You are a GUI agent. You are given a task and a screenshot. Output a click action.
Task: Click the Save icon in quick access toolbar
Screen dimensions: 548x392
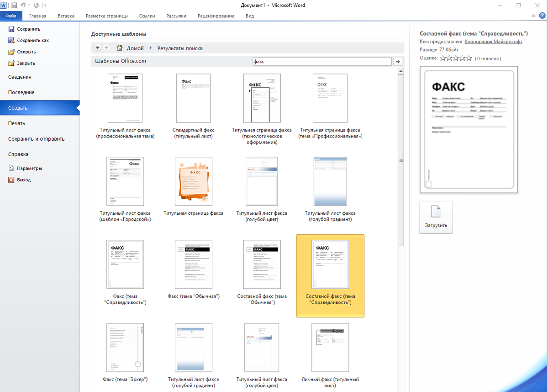(x=14, y=5)
